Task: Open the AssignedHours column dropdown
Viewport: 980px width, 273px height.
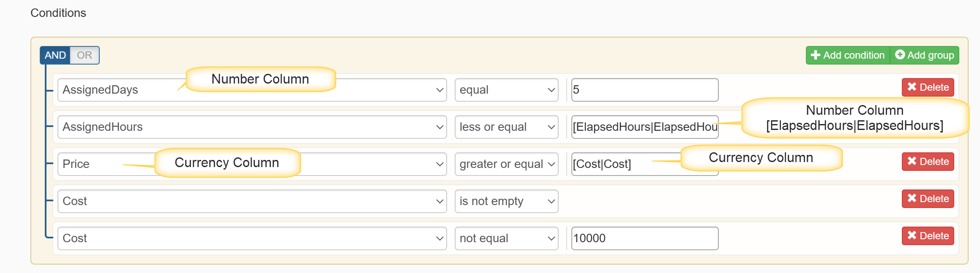Action: pos(252,127)
